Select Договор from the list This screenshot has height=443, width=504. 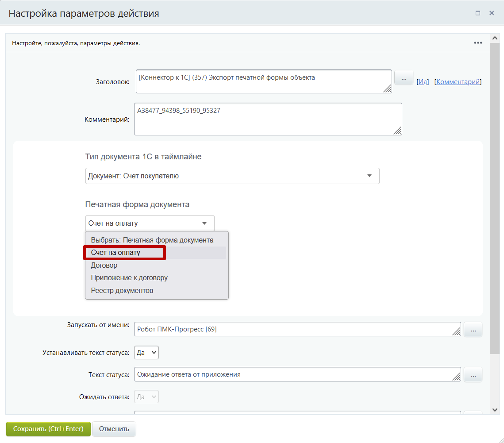pos(104,266)
